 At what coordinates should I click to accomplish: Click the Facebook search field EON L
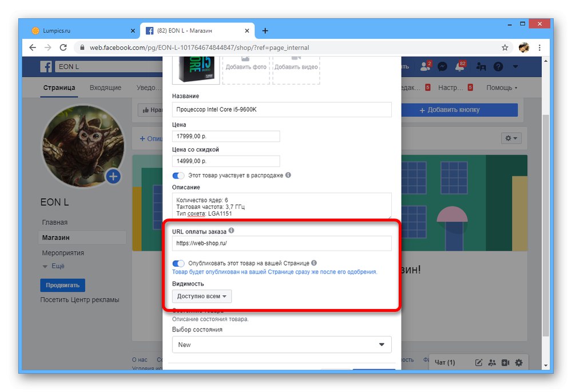tap(109, 66)
